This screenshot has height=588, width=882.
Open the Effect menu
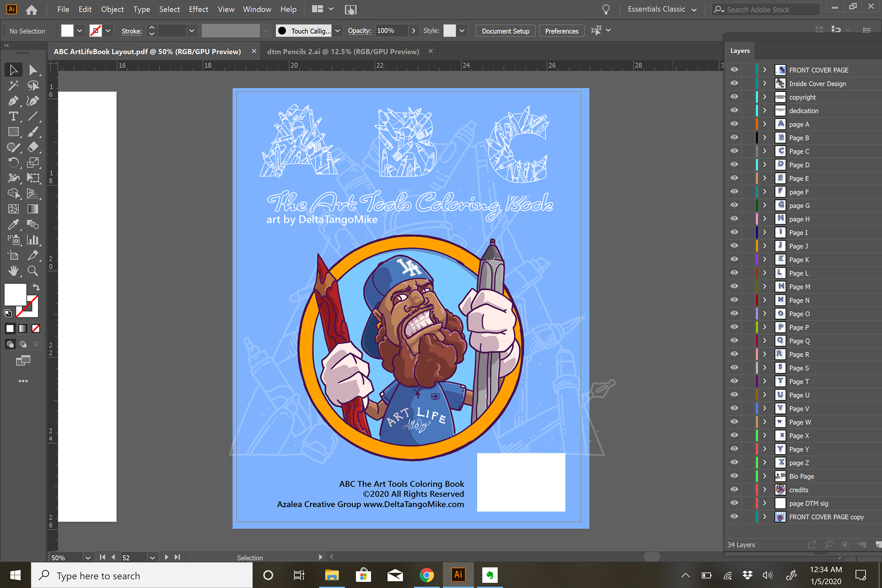coord(198,9)
